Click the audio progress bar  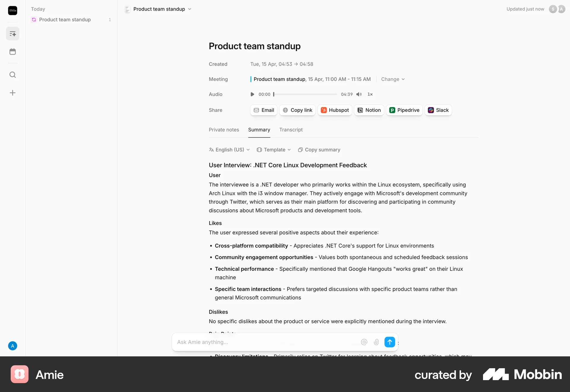305,94
